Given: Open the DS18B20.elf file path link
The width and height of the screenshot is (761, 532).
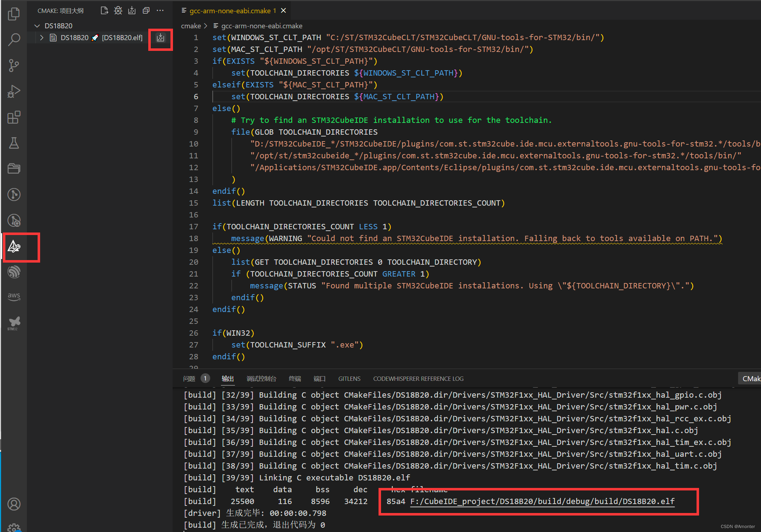Looking at the screenshot, I should tap(542, 501).
